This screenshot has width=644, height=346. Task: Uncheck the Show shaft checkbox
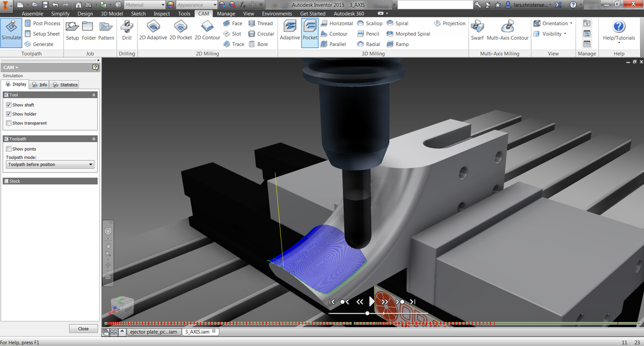9,105
